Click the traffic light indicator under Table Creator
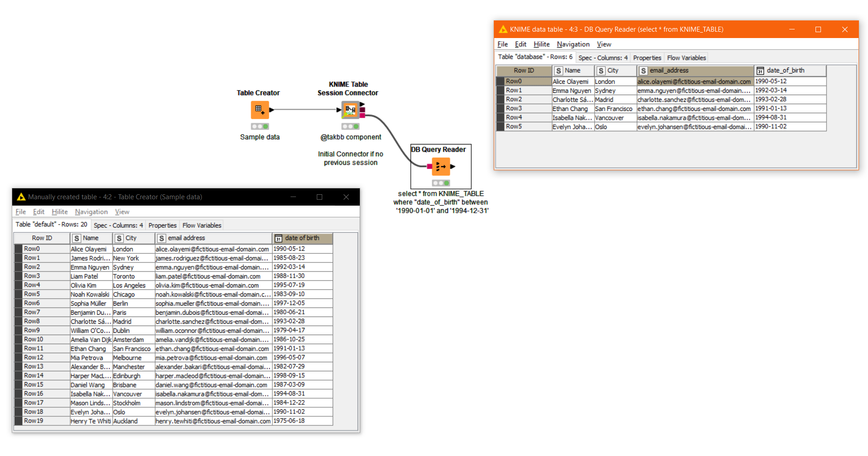Viewport: 868px width, 456px height. point(260,126)
